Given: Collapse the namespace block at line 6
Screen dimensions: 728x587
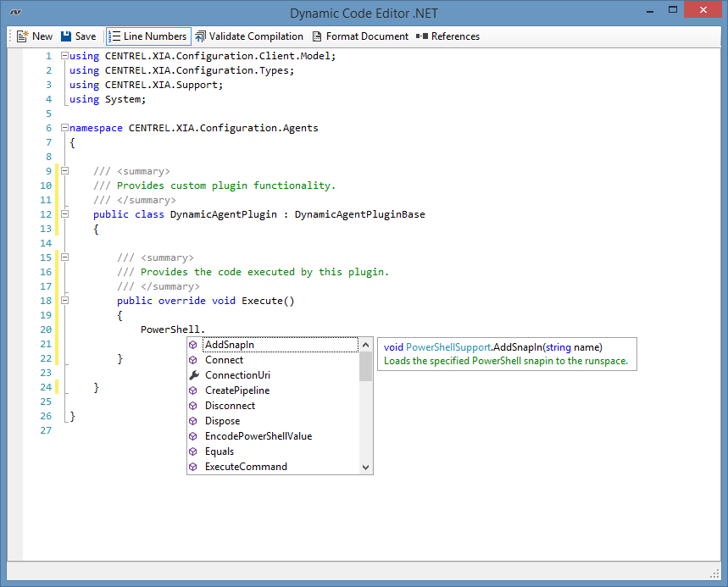Looking at the screenshot, I should click(64, 128).
